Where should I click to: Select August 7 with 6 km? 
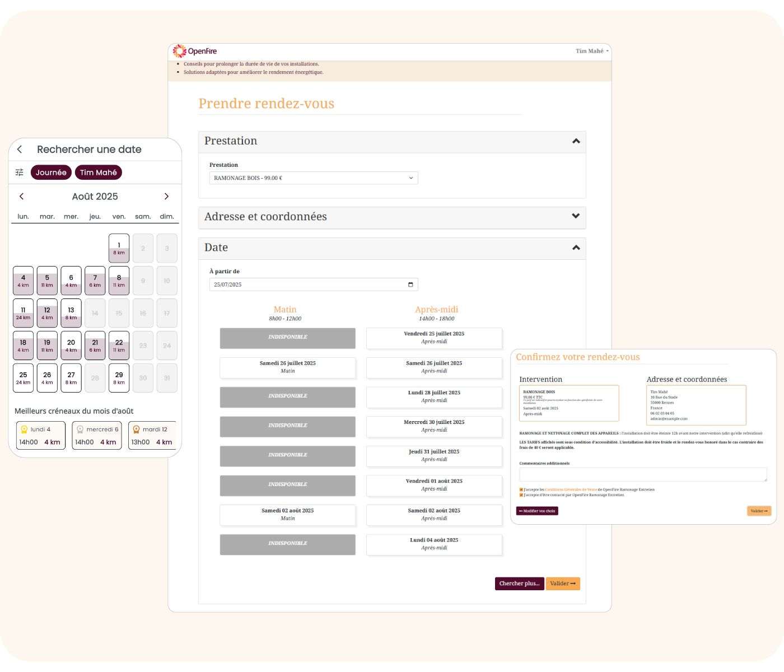[x=95, y=281]
